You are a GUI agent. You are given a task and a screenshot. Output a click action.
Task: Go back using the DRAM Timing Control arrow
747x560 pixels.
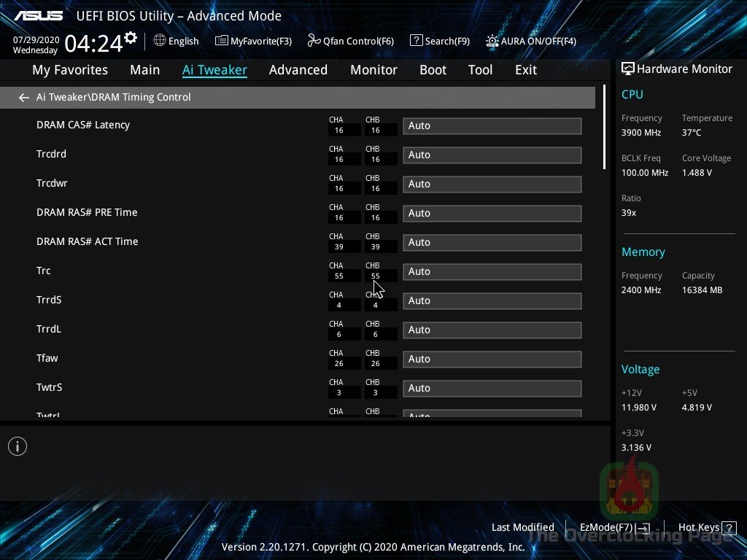coord(23,97)
